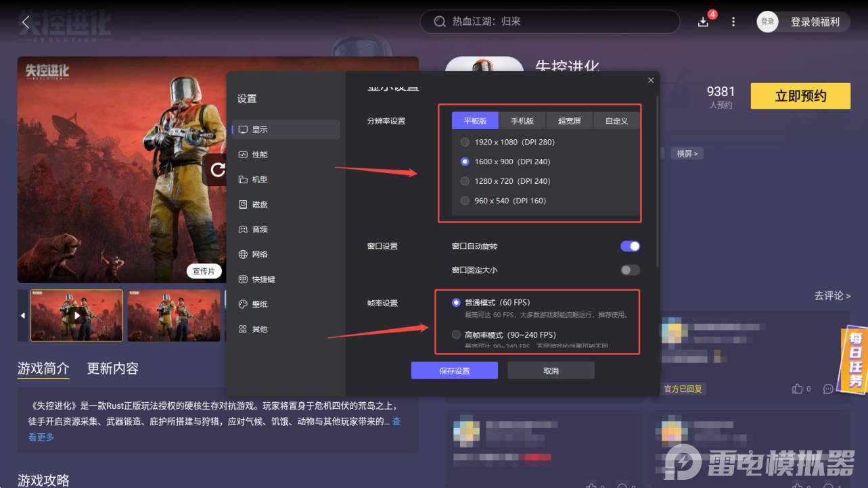Viewport: 868px width, 488px height.
Task: Click the 登录 avatar icon
Action: [767, 22]
